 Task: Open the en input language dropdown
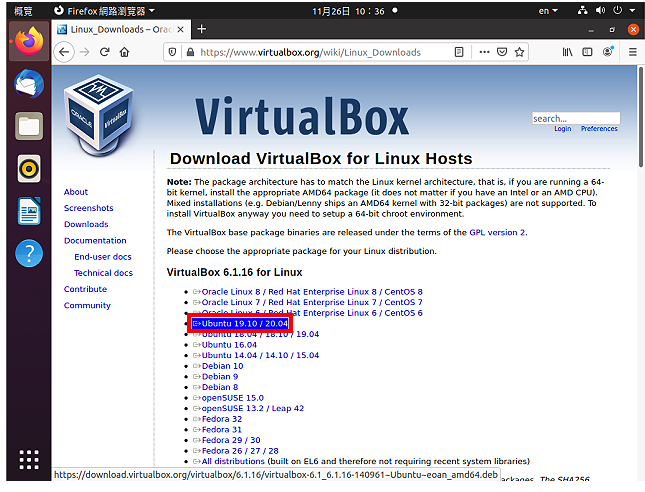(x=548, y=11)
